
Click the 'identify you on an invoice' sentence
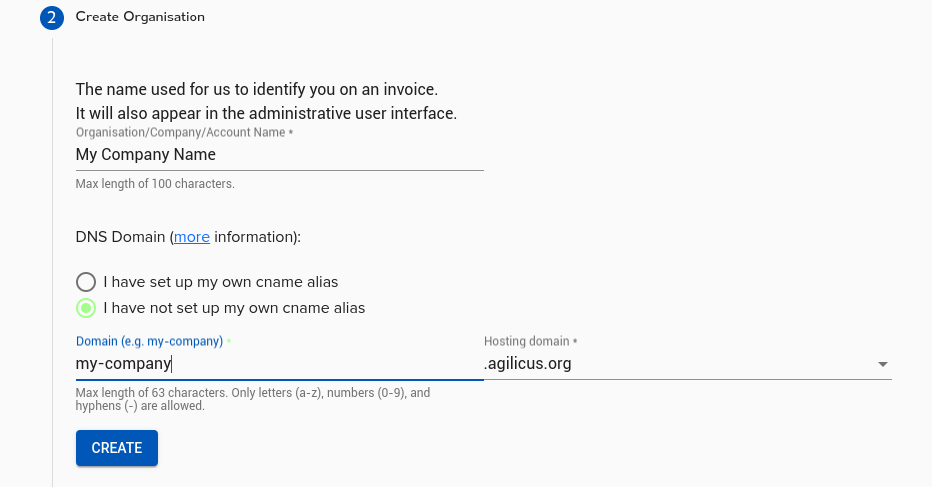[x=257, y=89]
